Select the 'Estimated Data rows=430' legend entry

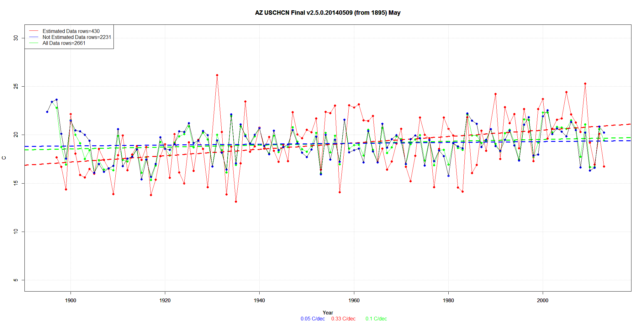pyautogui.click(x=71, y=31)
